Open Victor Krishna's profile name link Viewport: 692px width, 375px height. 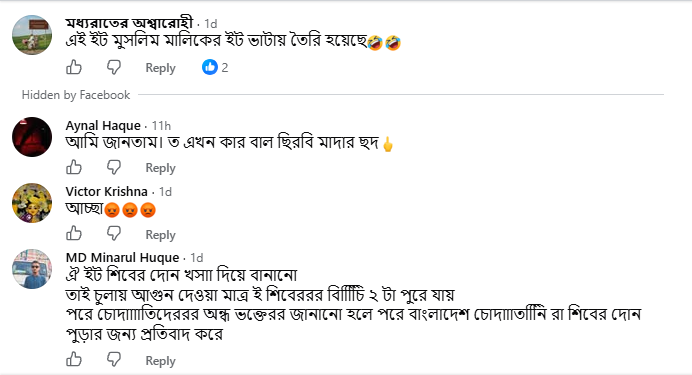[106, 191]
